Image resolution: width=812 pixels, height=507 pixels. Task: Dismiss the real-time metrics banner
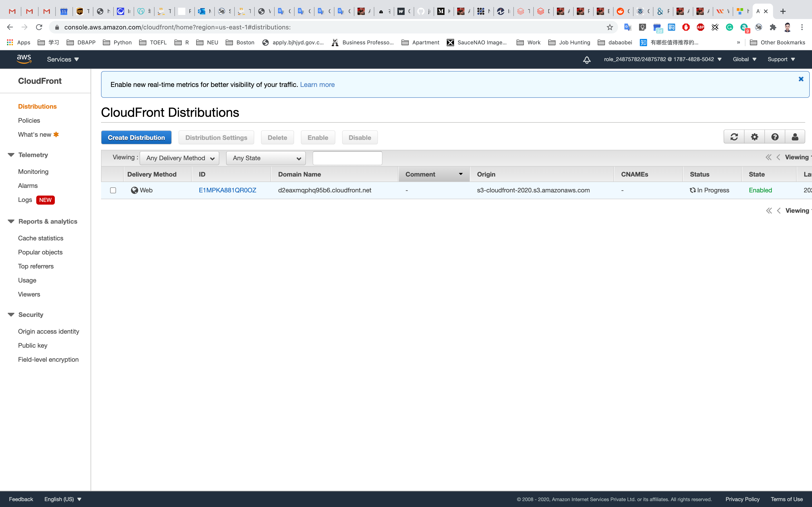(x=801, y=79)
